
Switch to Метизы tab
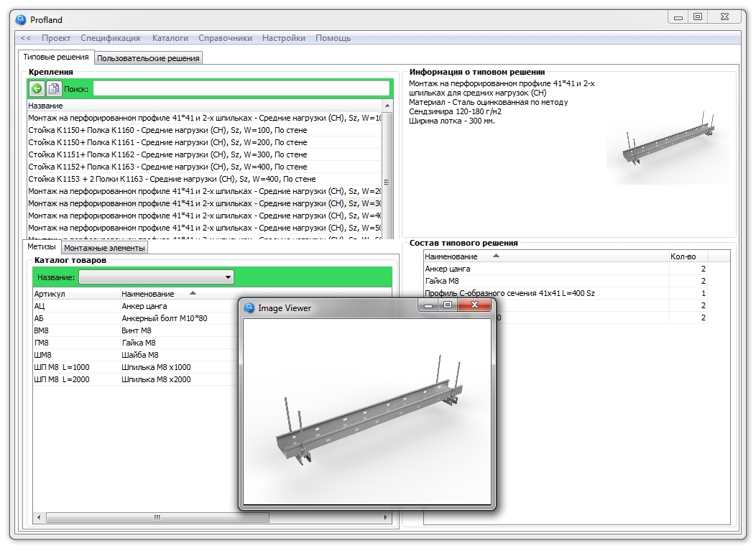tap(42, 247)
